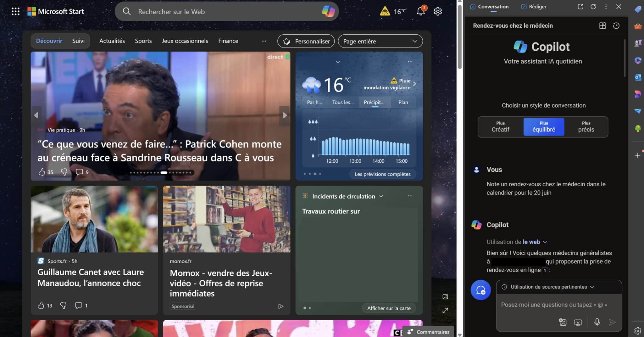Open Copilot in a new window
The width and height of the screenshot is (644, 337).
[580, 7]
